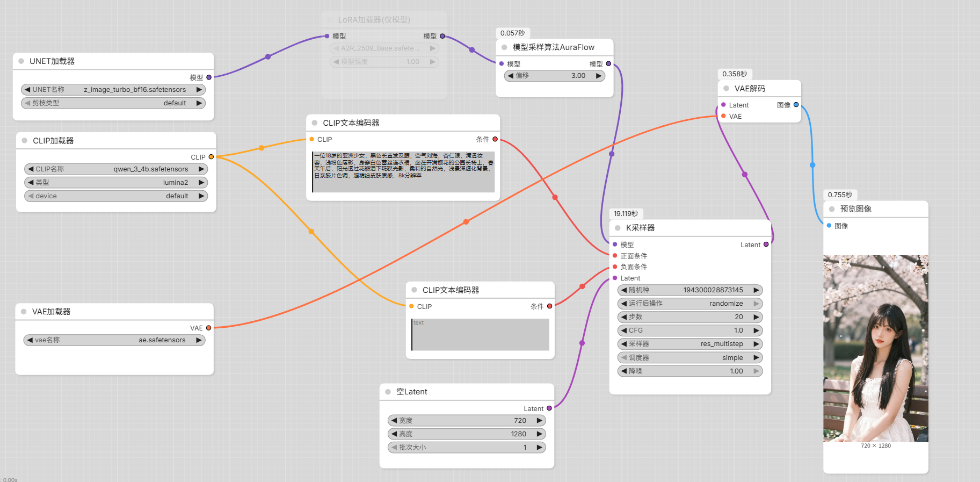The image size is (980, 482).
Task: Increase 步数 value with right arrow
Action: (x=756, y=317)
